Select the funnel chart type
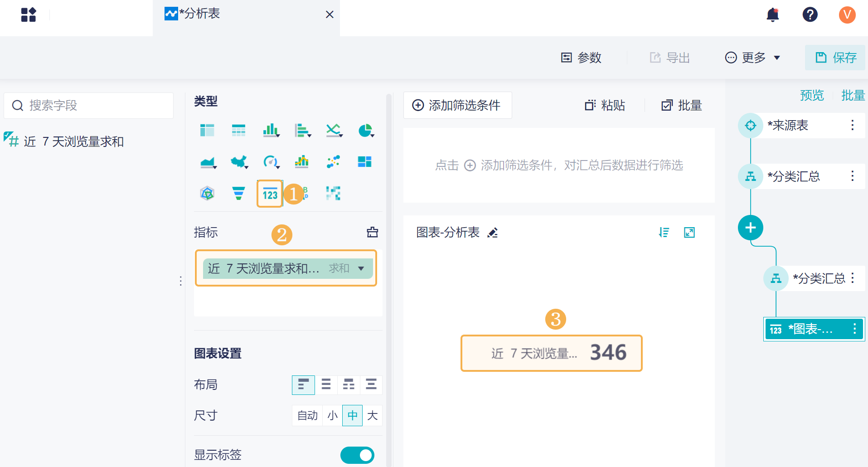 238,194
